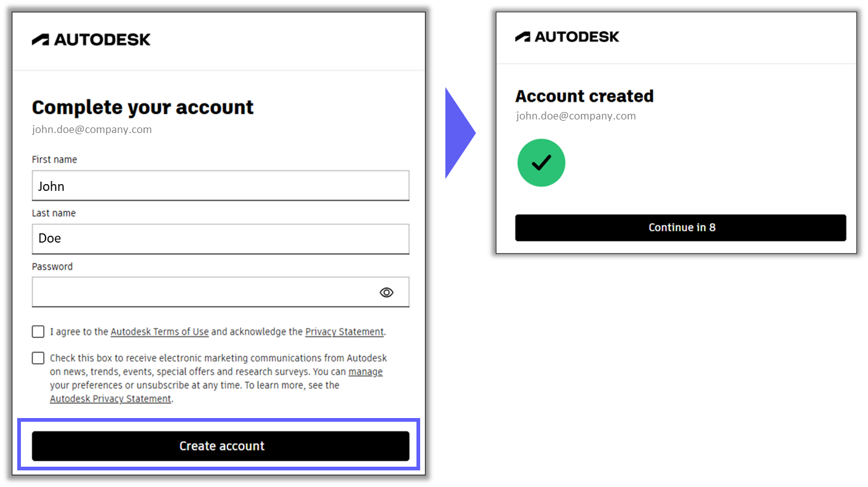
Task: Click the Autodesk logo in Account created panel
Action: tap(567, 37)
